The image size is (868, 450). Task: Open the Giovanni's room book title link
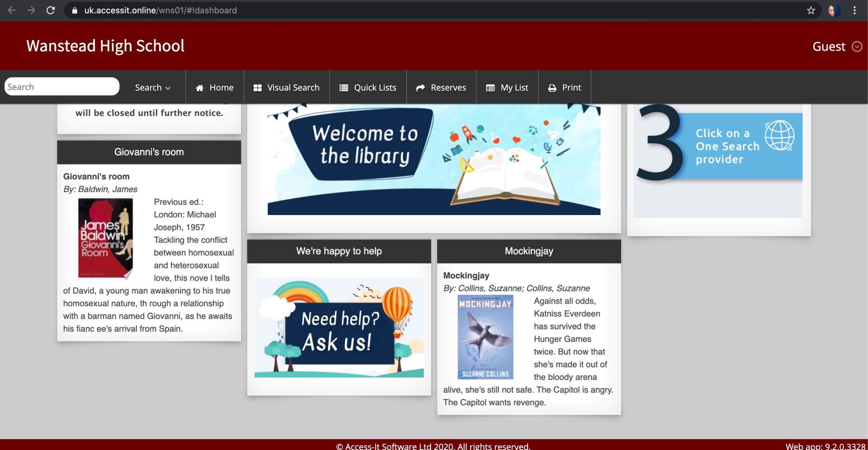point(96,176)
